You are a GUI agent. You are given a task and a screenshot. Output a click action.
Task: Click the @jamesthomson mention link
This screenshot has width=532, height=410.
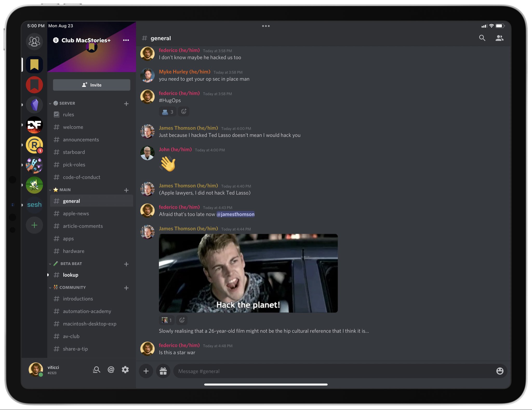click(235, 214)
